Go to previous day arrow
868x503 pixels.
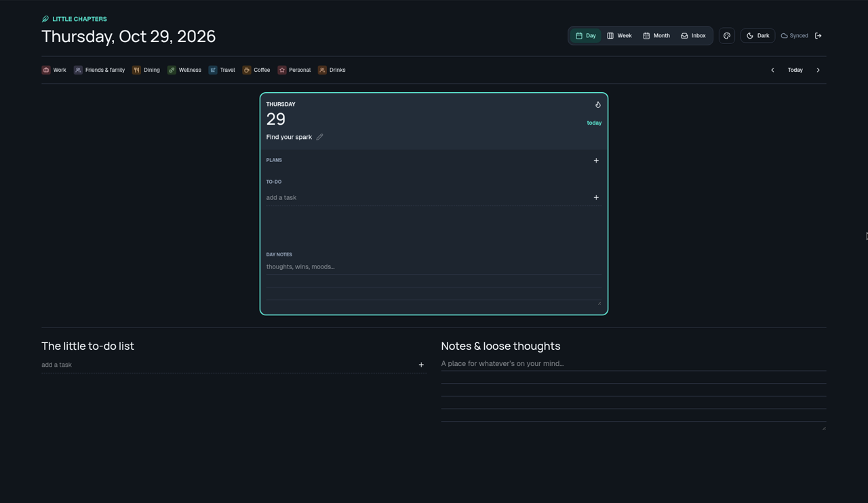pos(772,70)
